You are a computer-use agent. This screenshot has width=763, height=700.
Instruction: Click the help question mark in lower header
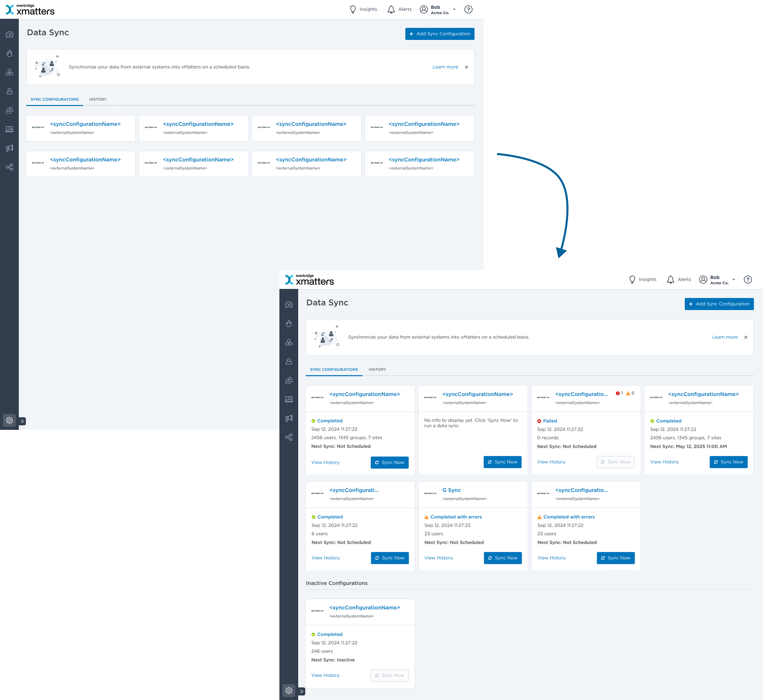pos(748,280)
